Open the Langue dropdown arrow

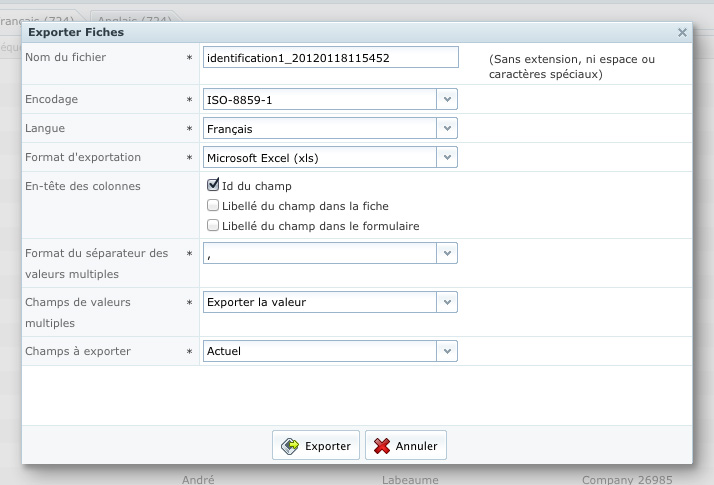tap(447, 129)
